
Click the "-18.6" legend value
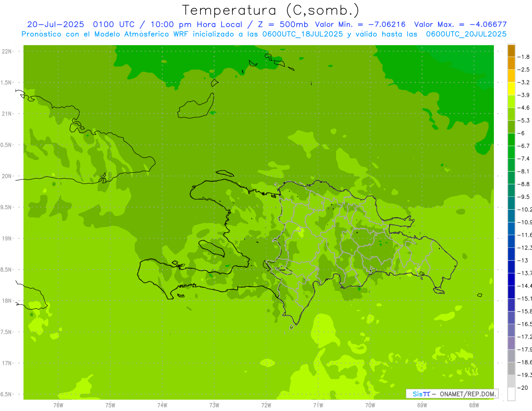click(x=525, y=362)
